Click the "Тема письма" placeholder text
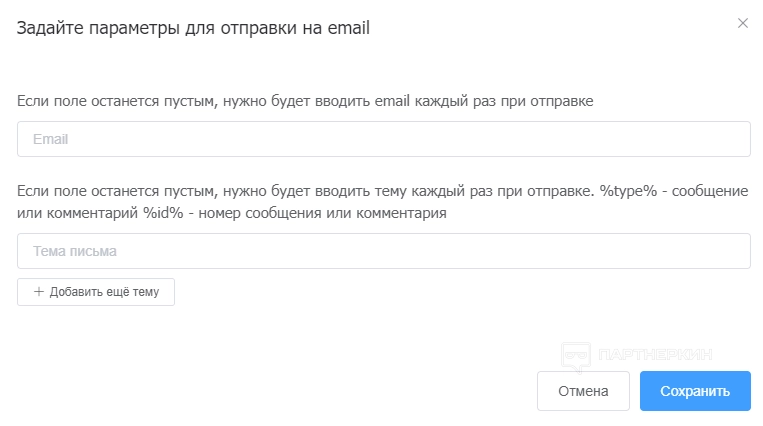This screenshot has height=426, width=763. (x=75, y=251)
